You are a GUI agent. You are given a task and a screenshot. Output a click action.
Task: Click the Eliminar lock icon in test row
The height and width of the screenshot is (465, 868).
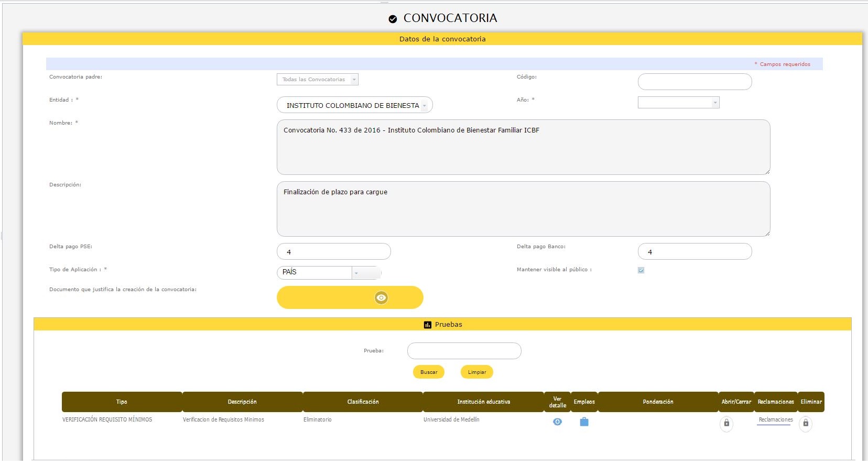806,423
